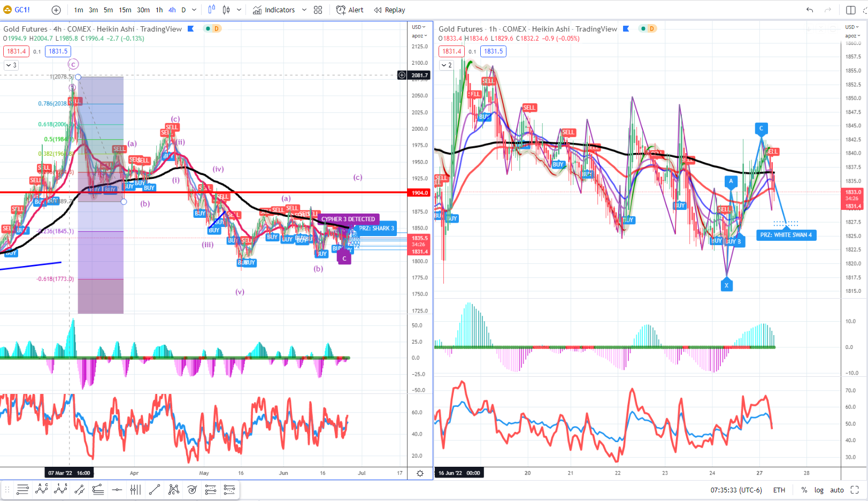
Task: Open chart settings gear on 4h time axis
Action: click(420, 473)
